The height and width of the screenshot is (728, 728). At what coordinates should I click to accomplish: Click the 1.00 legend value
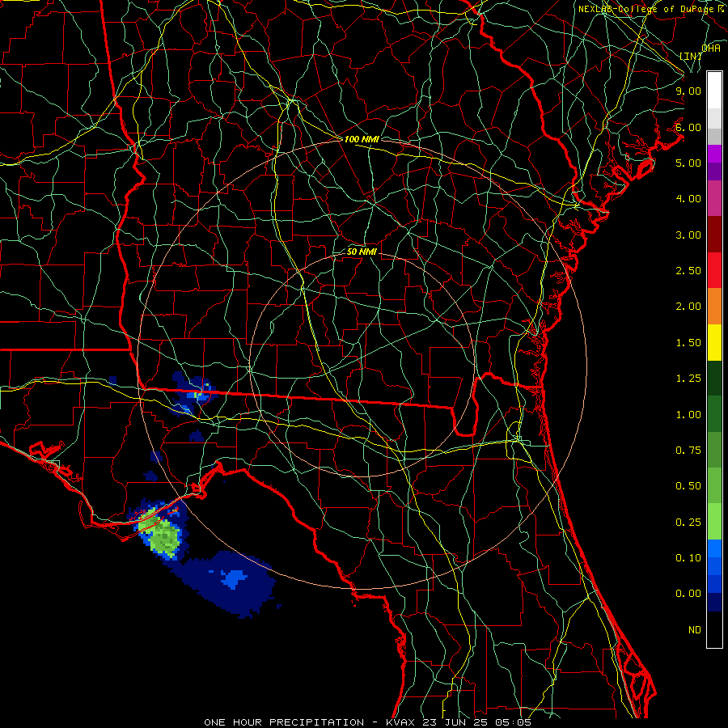pos(688,415)
